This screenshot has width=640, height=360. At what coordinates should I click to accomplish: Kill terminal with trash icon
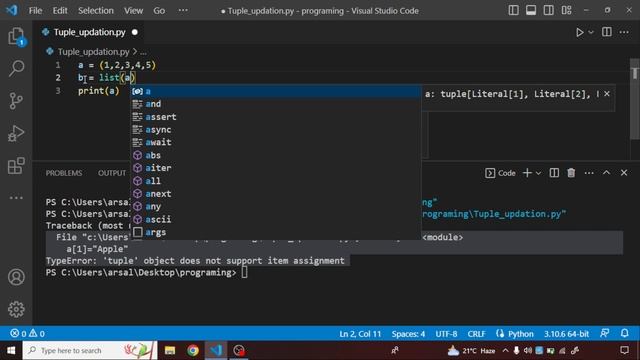coord(571,173)
